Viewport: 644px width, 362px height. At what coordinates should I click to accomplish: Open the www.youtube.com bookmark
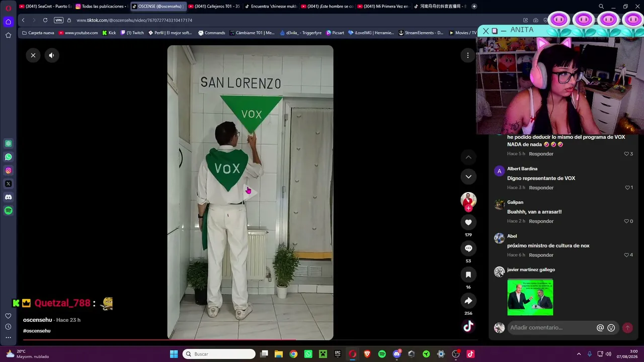pos(78,33)
